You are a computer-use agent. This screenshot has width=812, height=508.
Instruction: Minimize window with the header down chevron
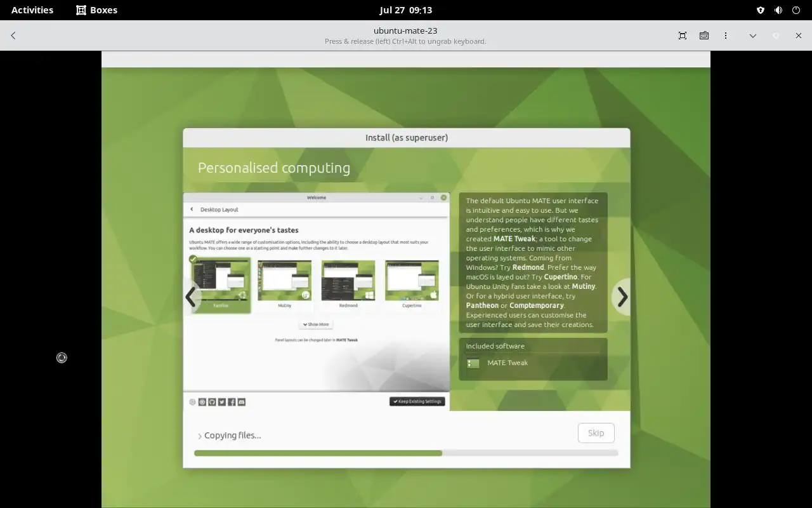pyautogui.click(x=753, y=36)
